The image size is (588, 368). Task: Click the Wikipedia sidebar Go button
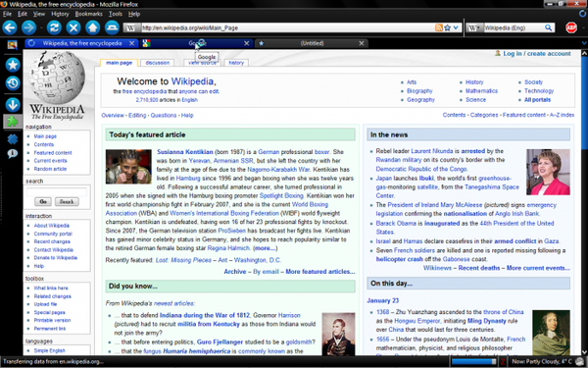click(43, 201)
